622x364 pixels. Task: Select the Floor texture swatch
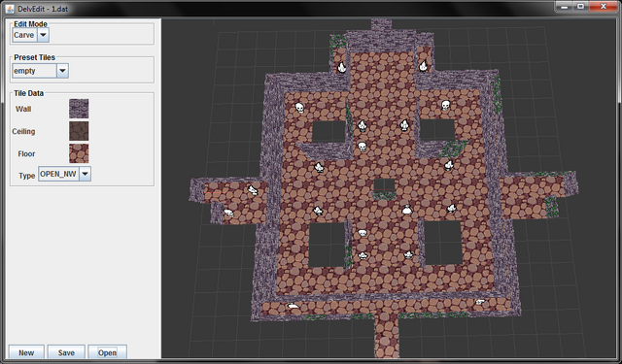click(x=79, y=153)
